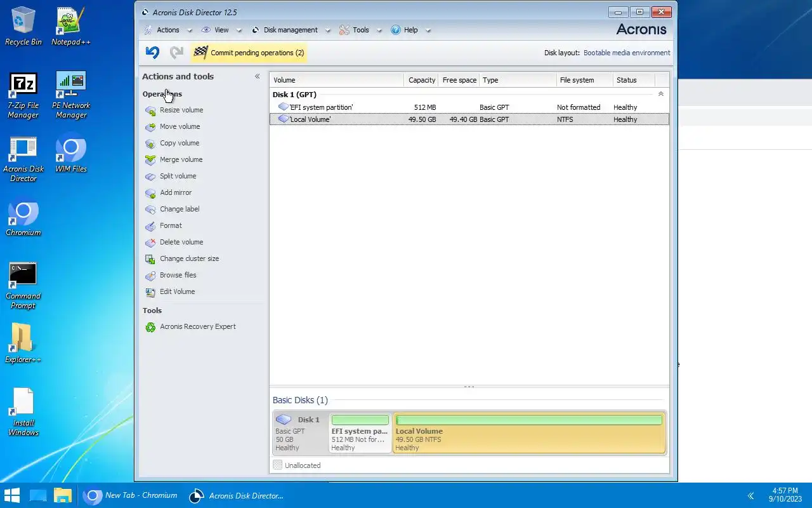The image size is (812, 508).
Task: Click the Add mirror icon
Action: (x=150, y=193)
